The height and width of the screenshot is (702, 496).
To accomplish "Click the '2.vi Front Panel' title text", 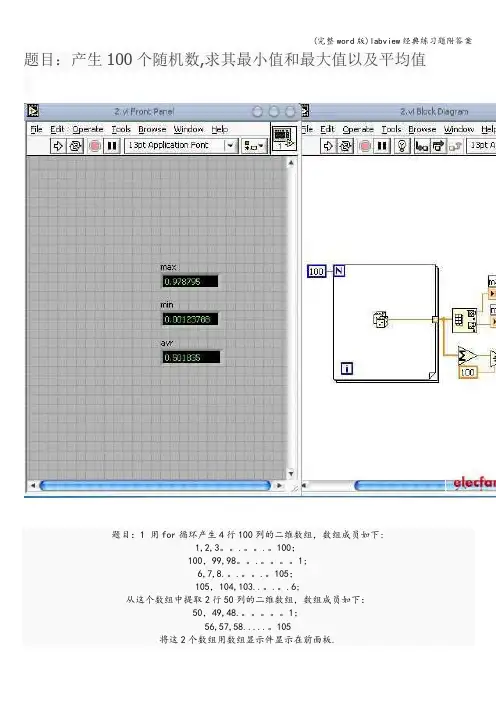I will (x=144, y=111).
